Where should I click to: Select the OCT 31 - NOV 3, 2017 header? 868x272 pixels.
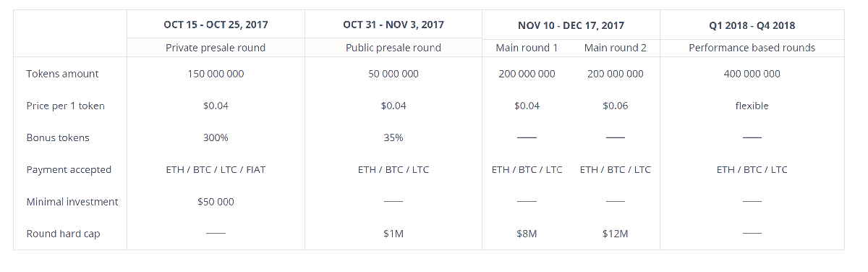click(393, 25)
